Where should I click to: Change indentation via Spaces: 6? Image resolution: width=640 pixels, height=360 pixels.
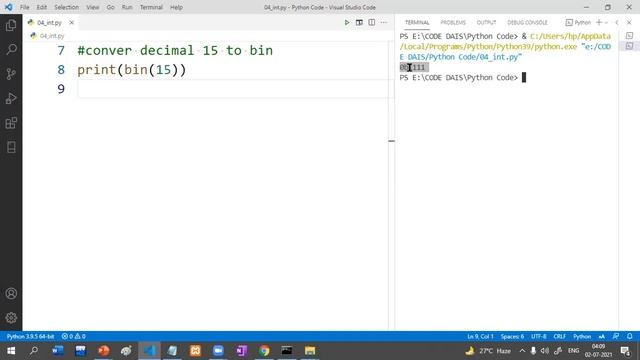[512, 336]
